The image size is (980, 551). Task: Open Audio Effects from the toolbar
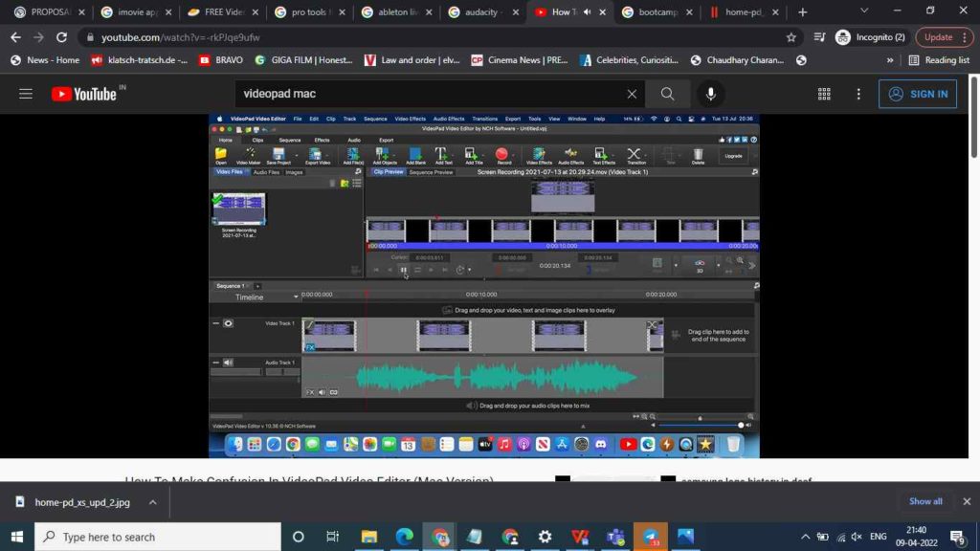(570, 154)
